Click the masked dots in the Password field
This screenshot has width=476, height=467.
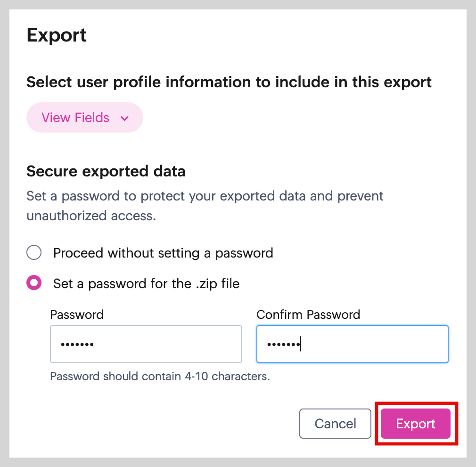[77, 344]
